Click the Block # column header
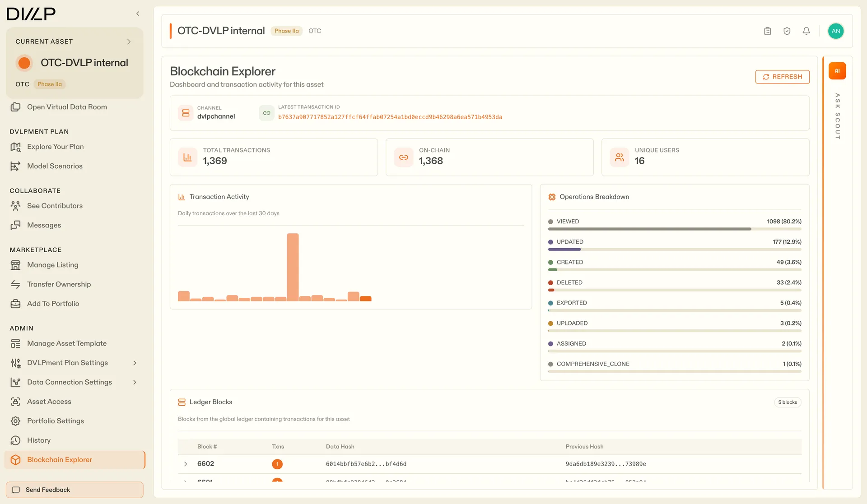 coord(207,447)
